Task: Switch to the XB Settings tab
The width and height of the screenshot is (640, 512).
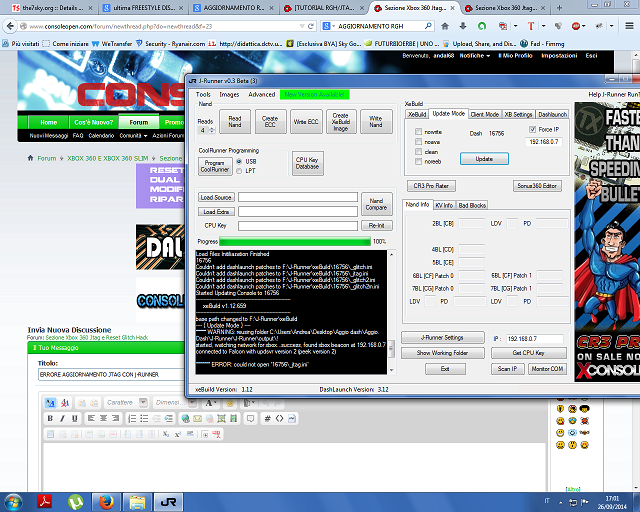Action: tap(518, 114)
